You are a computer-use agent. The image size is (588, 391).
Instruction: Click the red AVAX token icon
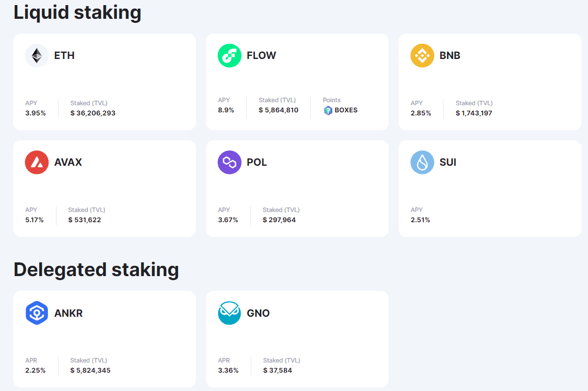(x=37, y=162)
